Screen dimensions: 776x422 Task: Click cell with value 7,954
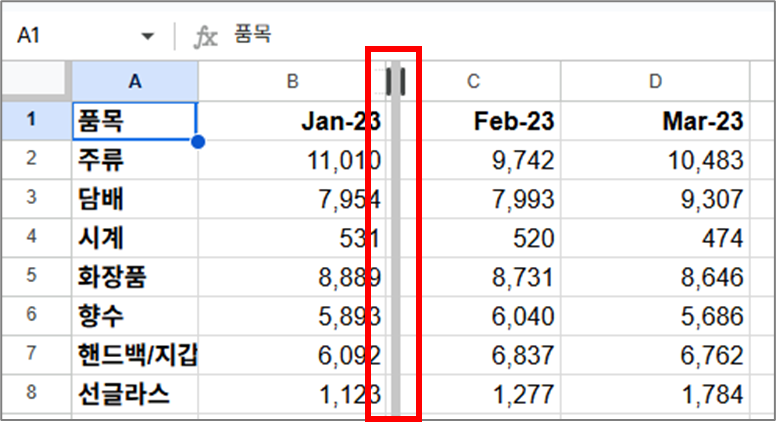pos(292,198)
